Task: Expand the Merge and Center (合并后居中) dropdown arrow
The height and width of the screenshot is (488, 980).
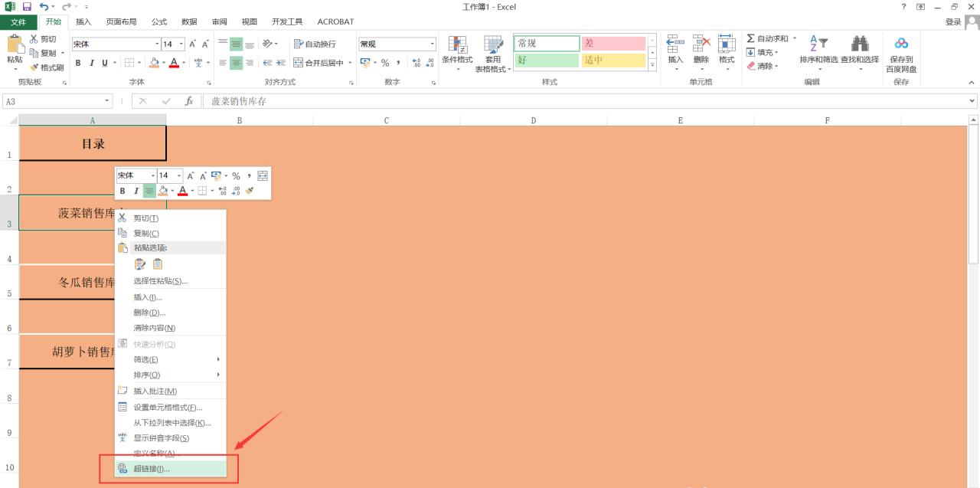Action: point(350,63)
